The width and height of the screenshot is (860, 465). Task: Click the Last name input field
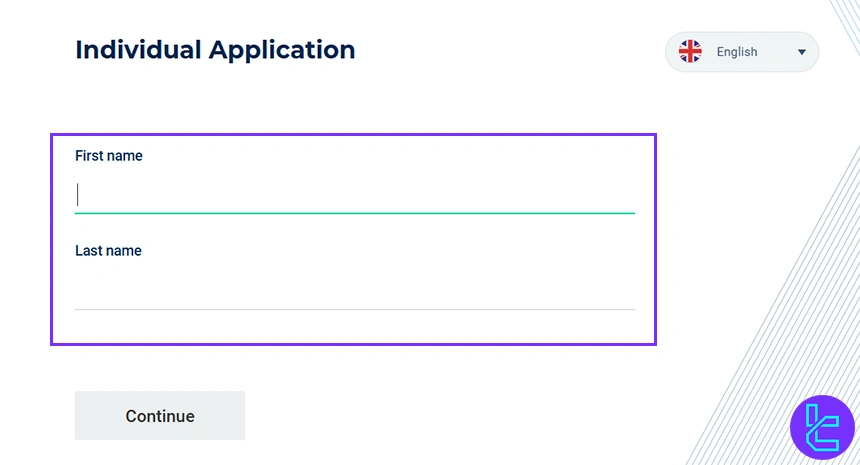coord(355,290)
